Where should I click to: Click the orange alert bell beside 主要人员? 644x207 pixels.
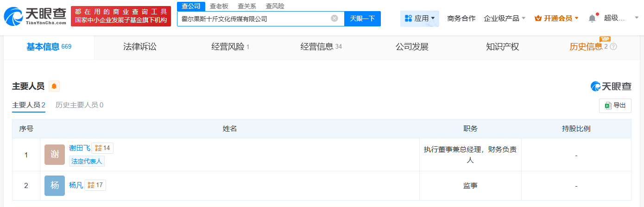pyautogui.click(x=54, y=86)
